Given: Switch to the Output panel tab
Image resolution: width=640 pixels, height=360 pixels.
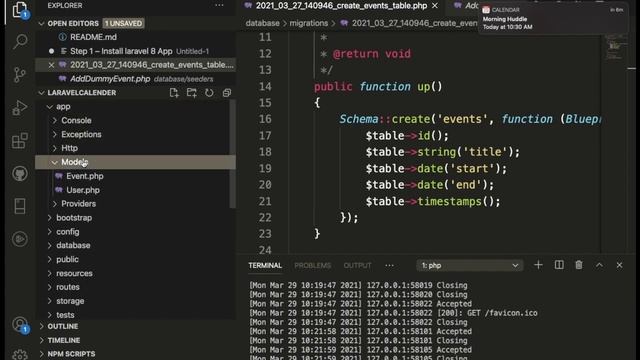Looking at the screenshot, I should [357, 266].
